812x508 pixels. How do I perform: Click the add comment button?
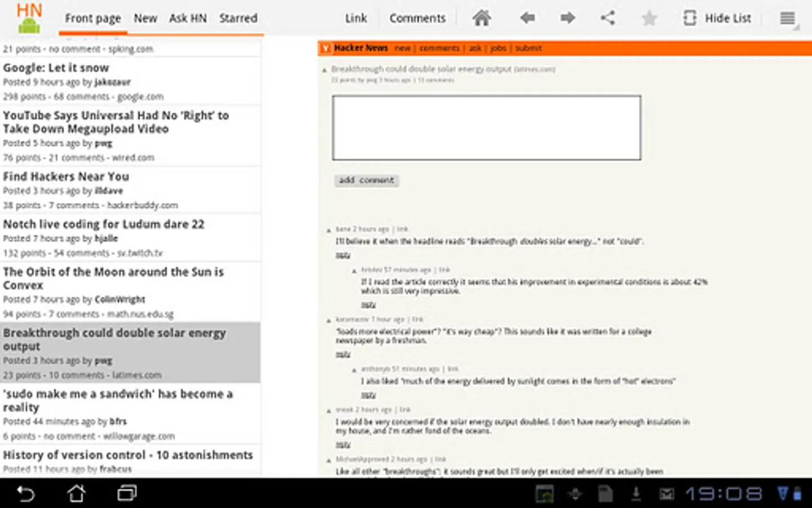click(367, 181)
